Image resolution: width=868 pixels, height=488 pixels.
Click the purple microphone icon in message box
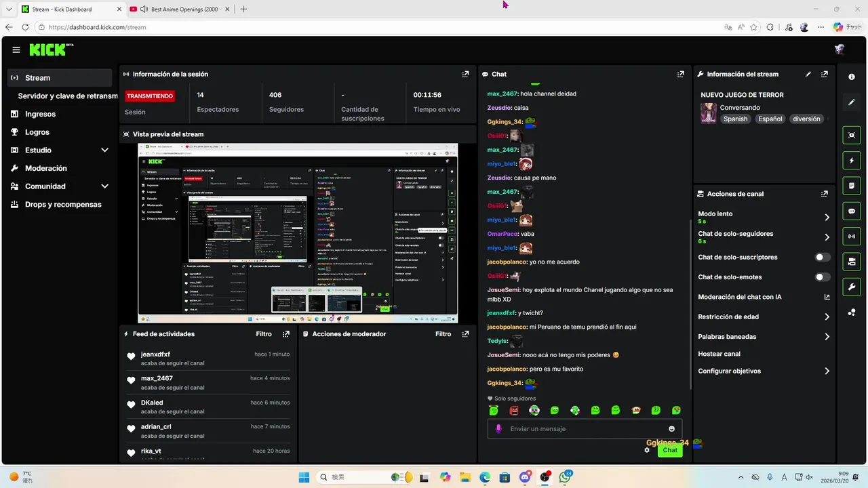[498, 429]
